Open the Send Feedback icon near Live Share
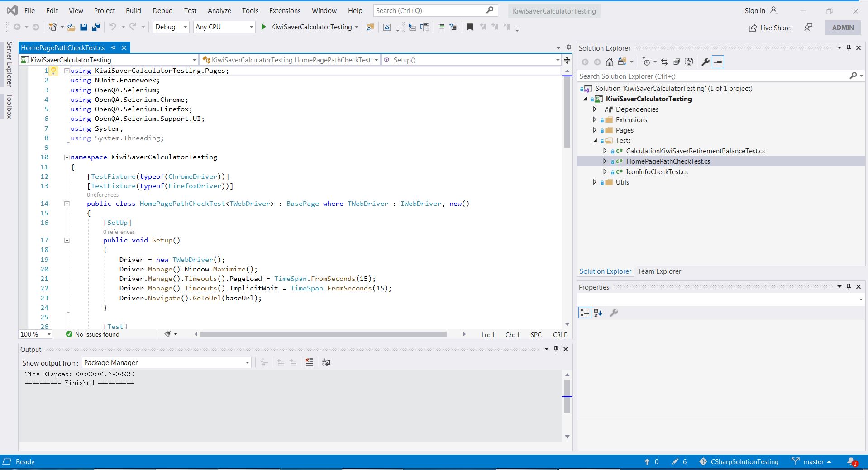 pos(808,28)
